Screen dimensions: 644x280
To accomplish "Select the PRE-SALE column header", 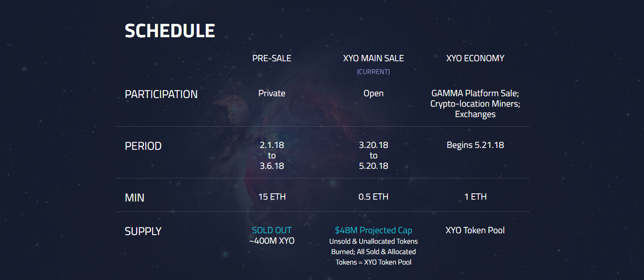I will tap(272, 58).
